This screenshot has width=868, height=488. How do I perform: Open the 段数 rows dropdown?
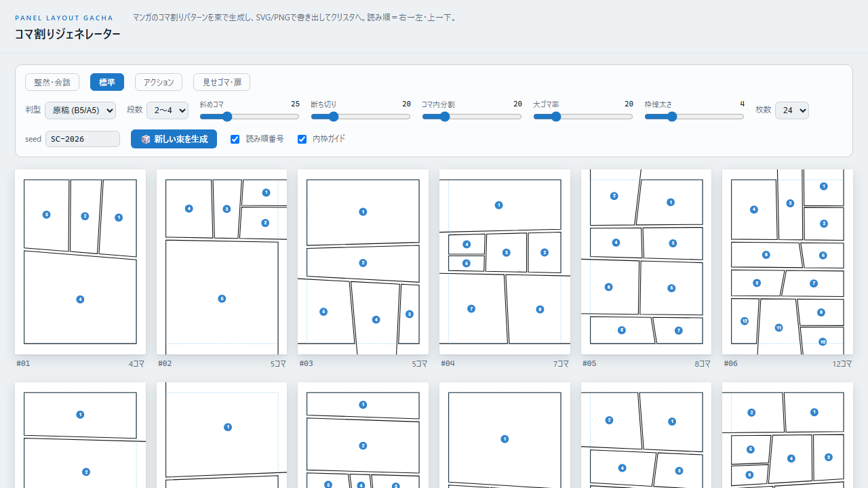point(168,110)
